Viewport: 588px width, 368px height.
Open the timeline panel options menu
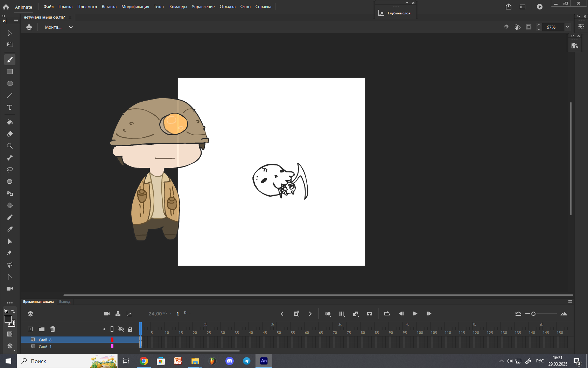coord(570,301)
